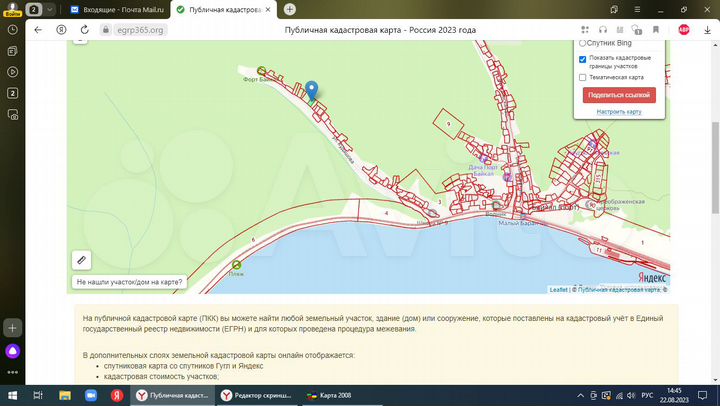This screenshot has width=720, height=406.
Task: Switch to Редактор скриншотов taskbar window
Action: click(257, 395)
